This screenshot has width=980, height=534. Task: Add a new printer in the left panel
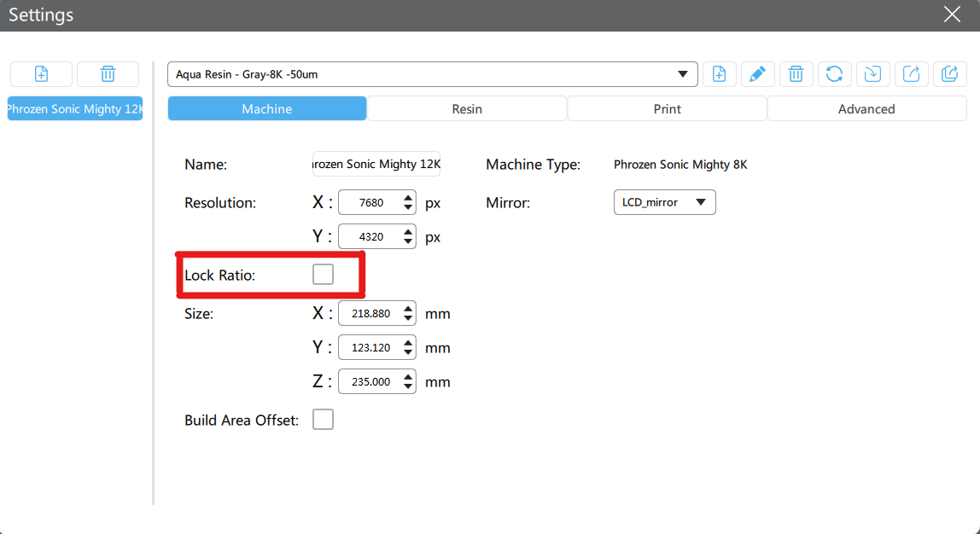(x=41, y=74)
